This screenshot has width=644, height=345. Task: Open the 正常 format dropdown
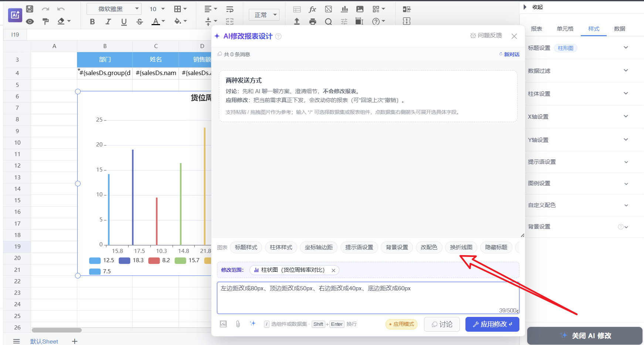point(264,15)
